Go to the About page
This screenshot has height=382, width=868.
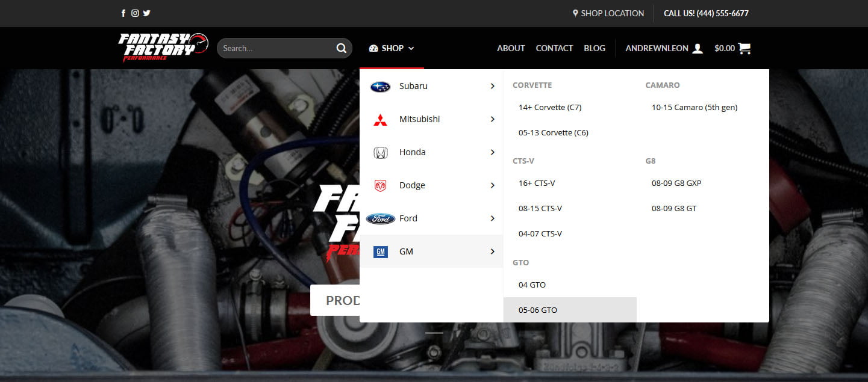pyautogui.click(x=511, y=48)
